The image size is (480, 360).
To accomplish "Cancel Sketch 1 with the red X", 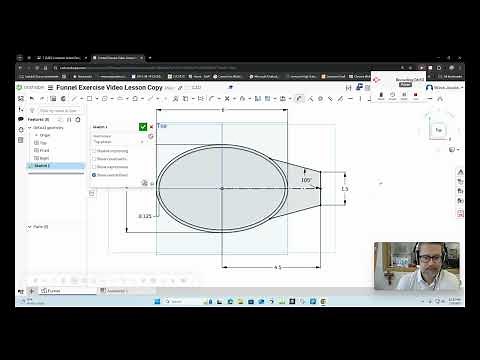I will [x=151, y=127].
